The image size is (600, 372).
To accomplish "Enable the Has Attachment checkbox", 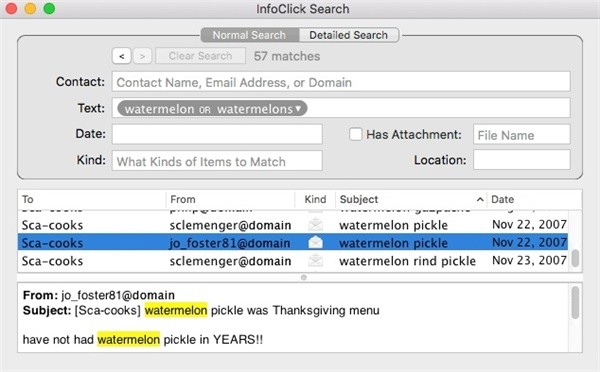I will pyautogui.click(x=355, y=134).
